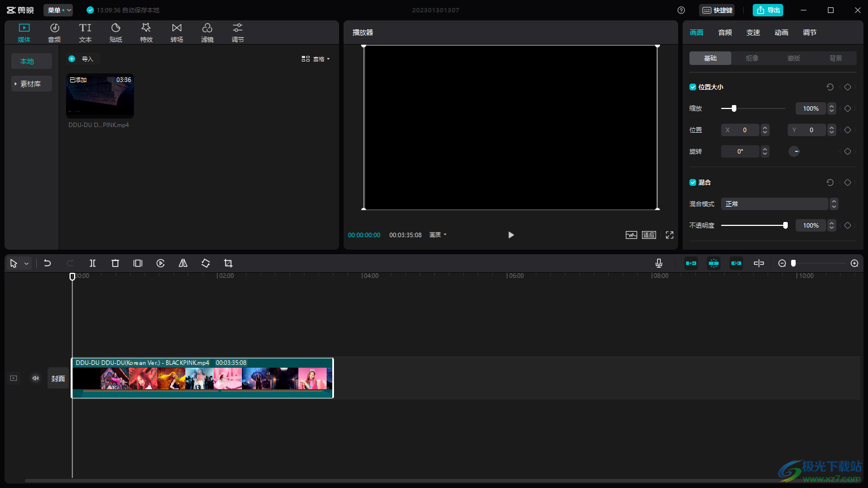
Task: Open the 媒体 media tab
Action: pos(24,33)
